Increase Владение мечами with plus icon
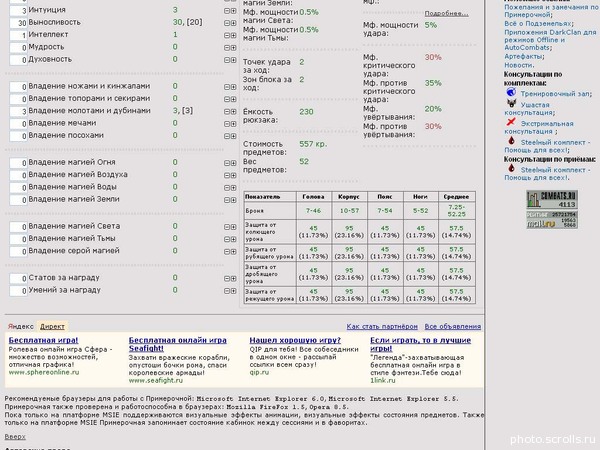The height and width of the screenshot is (450, 600). click(233, 124)
